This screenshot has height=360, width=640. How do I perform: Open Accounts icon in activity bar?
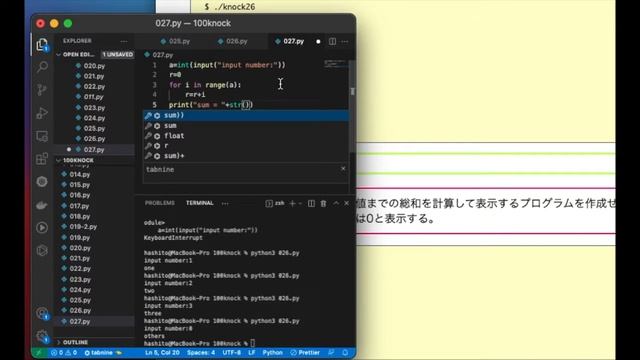click(42, 313)
